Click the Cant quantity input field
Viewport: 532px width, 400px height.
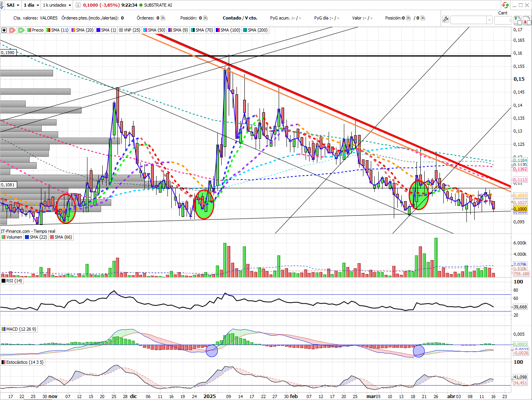[x=503, y=20]
